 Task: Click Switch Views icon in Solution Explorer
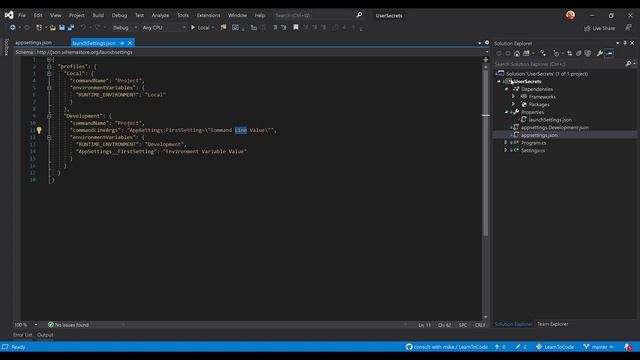tap(527, 53)
